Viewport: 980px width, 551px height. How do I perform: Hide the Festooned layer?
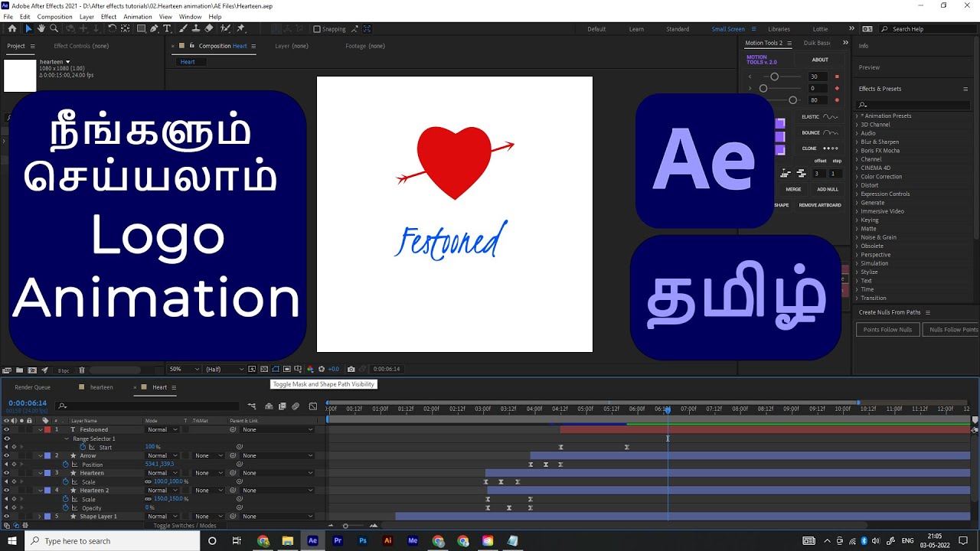coord(6,430)
